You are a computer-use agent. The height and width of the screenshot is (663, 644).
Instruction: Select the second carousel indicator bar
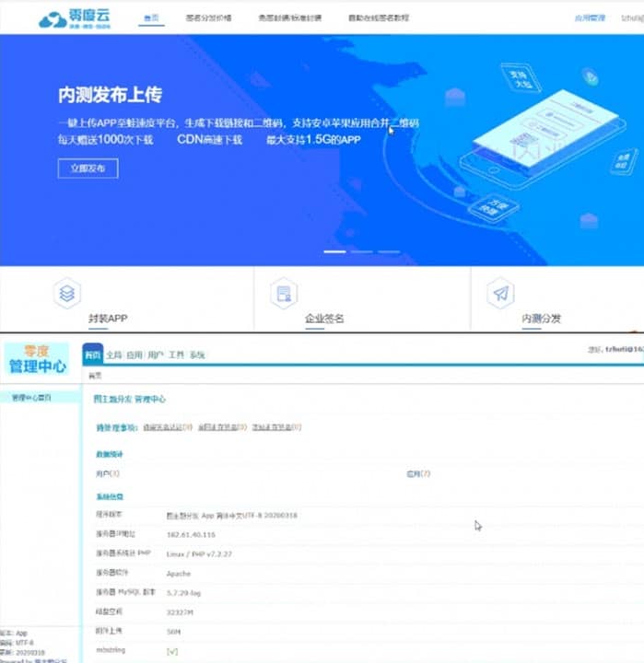[x=362, y=251]
